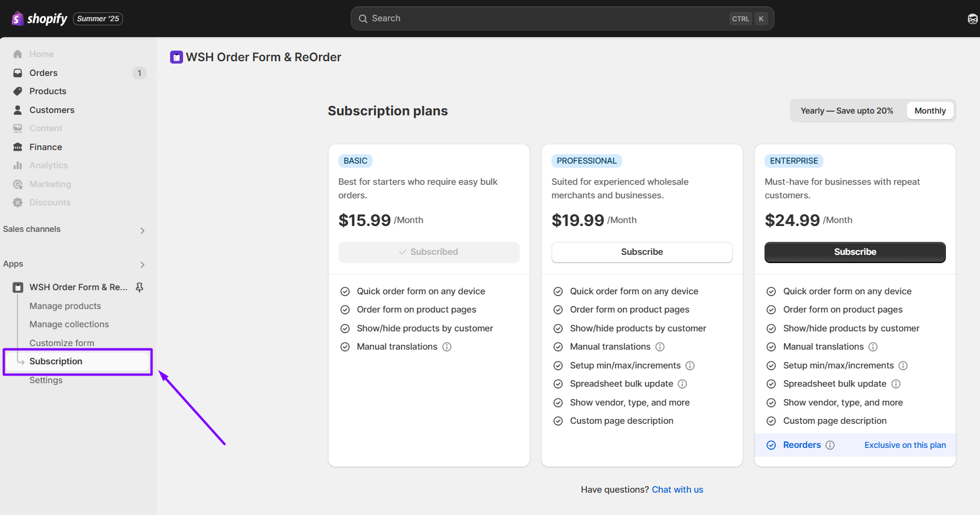Viewport: 980px width, 515px height.
Task: Click the WSH Order Form app icon in page header
Action: click(x=177, y=57)
